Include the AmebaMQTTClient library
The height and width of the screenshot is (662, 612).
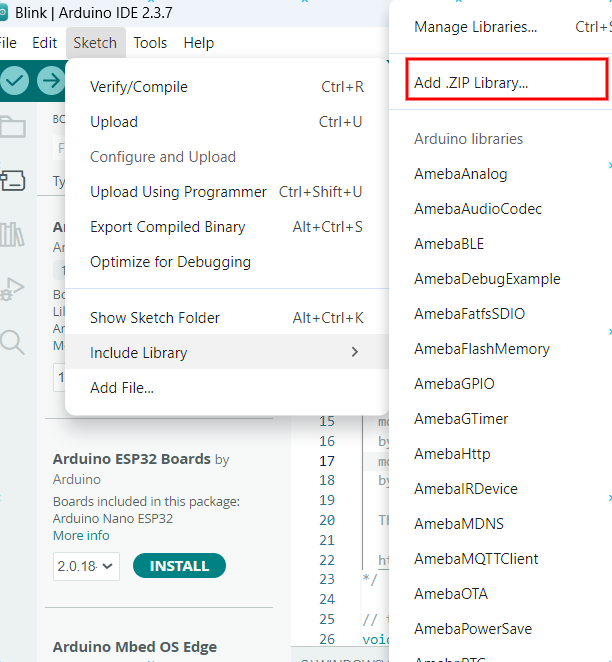click(x=501, y=559)
